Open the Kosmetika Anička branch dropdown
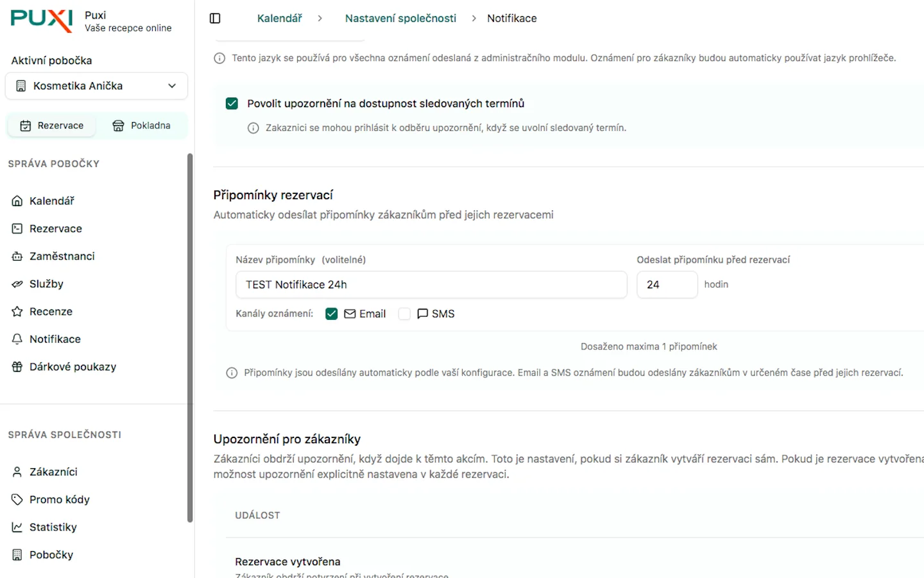924x578 pixels. [x=96, y=86]
